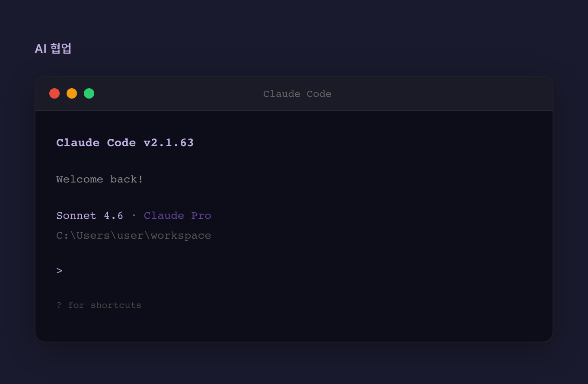
Task: Click the "C:" drive letter in the path
Action: click(x=63, y=236)
